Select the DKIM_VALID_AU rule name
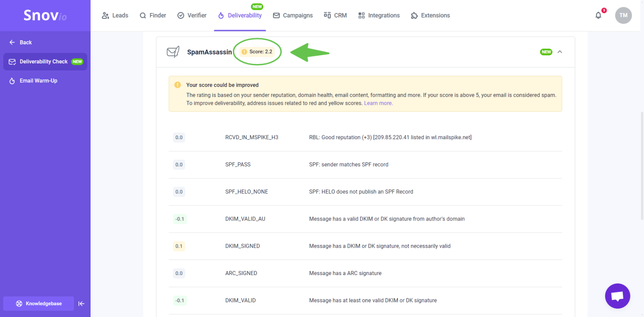This screenshot has height=317, width=644. point(245,219)
